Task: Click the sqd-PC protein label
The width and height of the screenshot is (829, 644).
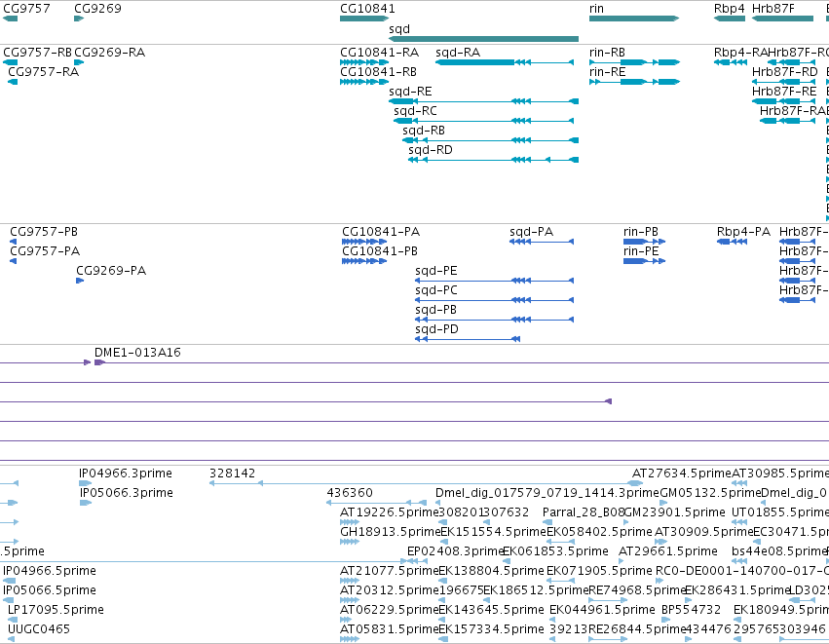Action: point(436,290)
